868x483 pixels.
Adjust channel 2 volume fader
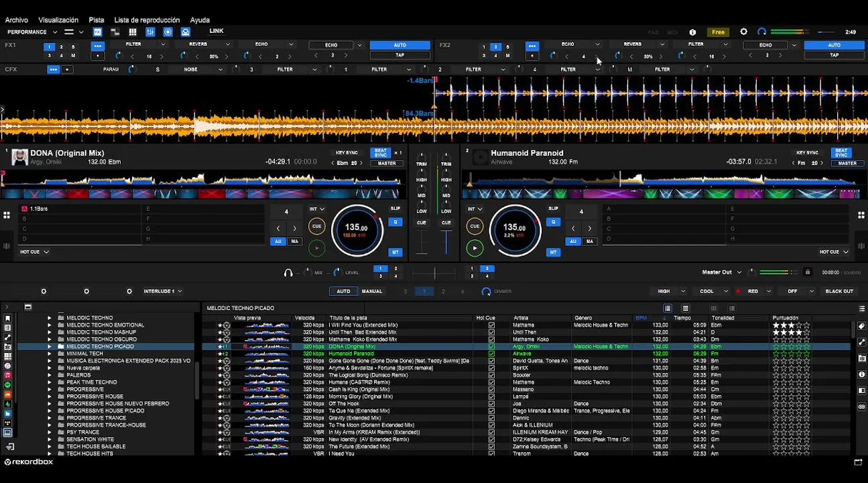[x=448, y=241]
